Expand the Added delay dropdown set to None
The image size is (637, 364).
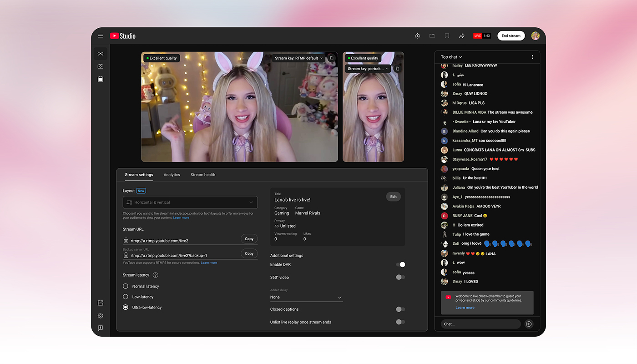point(306,297)
